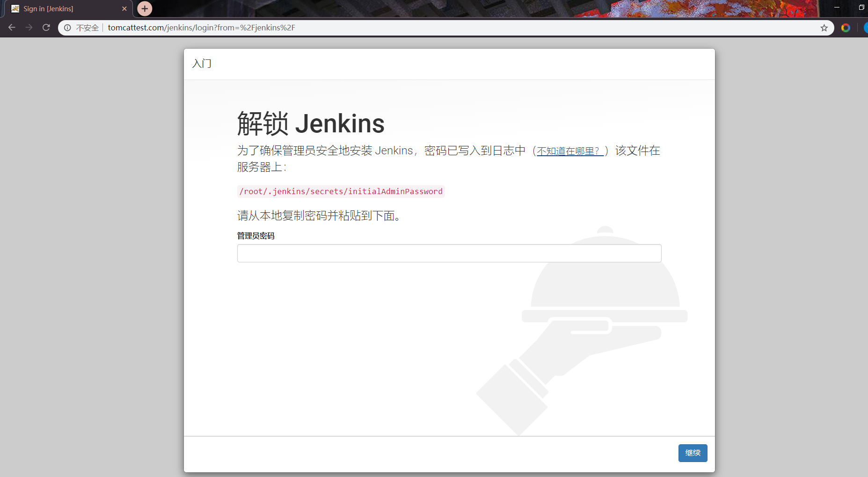Open a new tab with the plus button
Screen dimensions: 868x477
pyautogui.click(x=145, y=8)
